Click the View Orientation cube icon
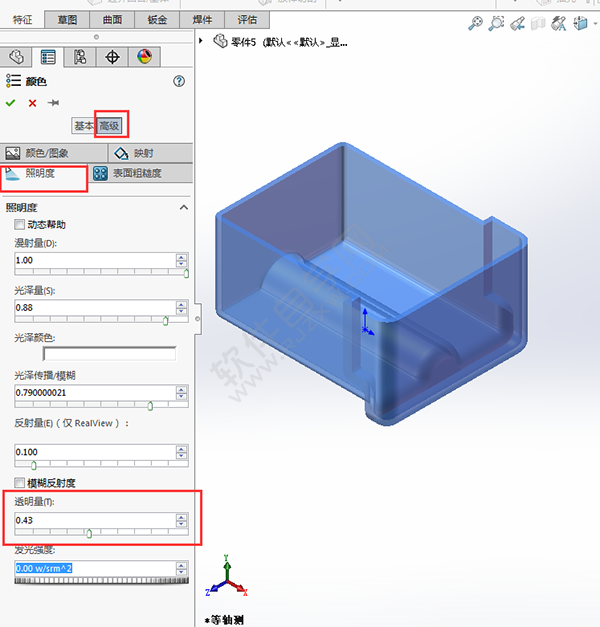This screenshot has height=627, width=600. pos(580,23)
